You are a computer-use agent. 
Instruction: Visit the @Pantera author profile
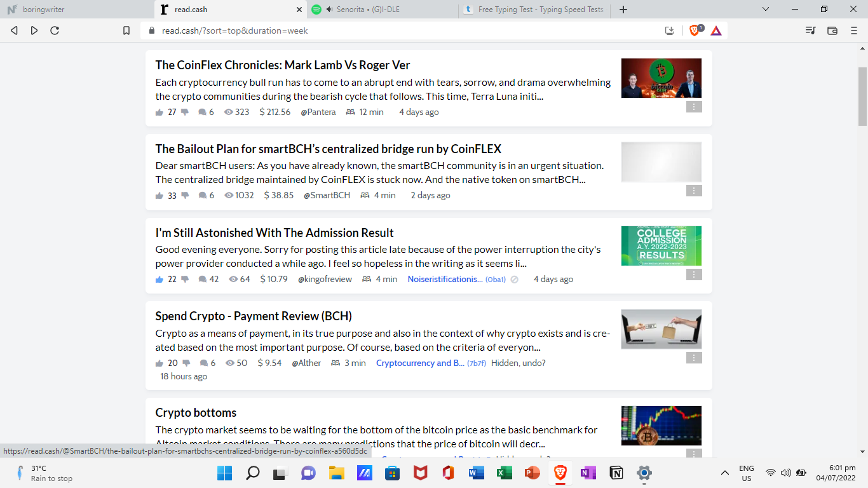tap(318, 112)
